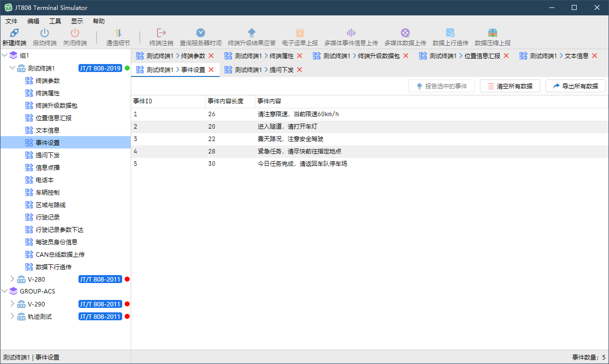Click the 启动终端 power icon
This screenshot has width=609, height=364.
tap(45, 33)
